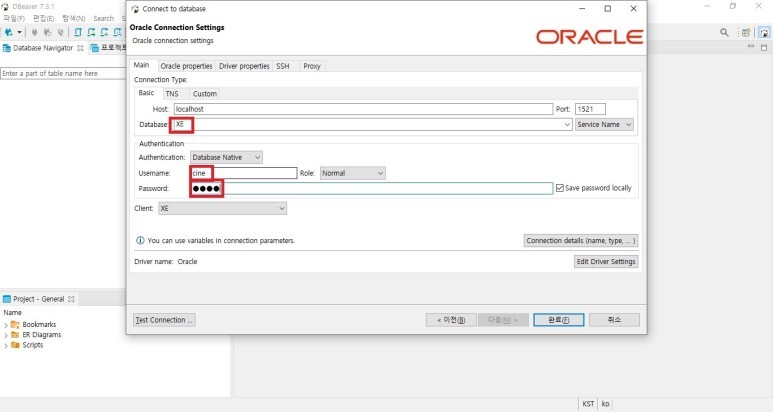
Task: Close the Project - General view tab
Action: (71, 299)
